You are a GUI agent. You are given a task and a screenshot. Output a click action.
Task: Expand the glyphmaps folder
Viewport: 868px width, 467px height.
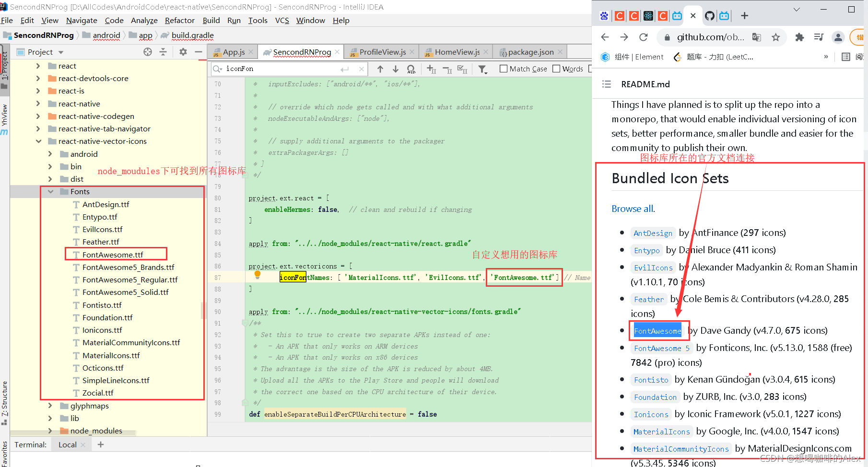tap(50, 406)
